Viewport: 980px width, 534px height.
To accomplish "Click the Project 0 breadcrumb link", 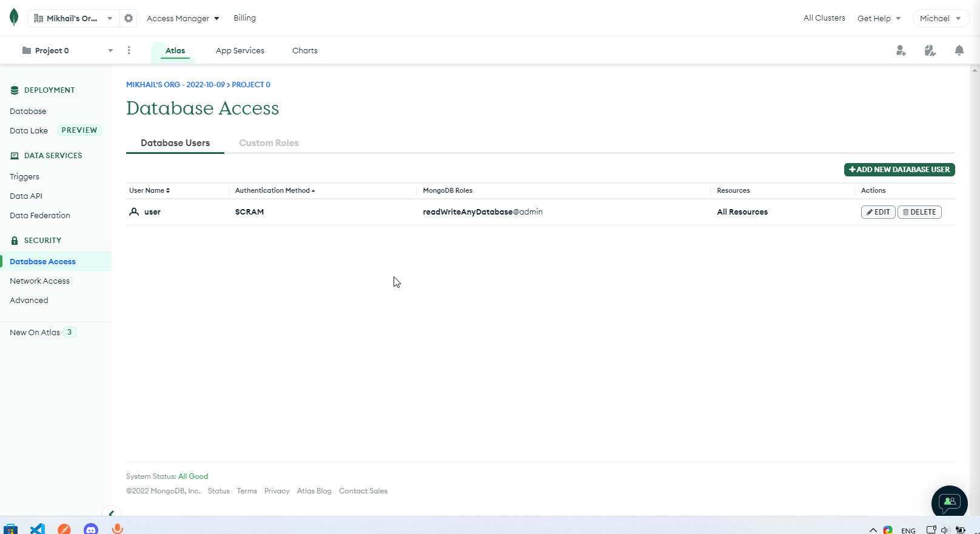I will 251,85.
